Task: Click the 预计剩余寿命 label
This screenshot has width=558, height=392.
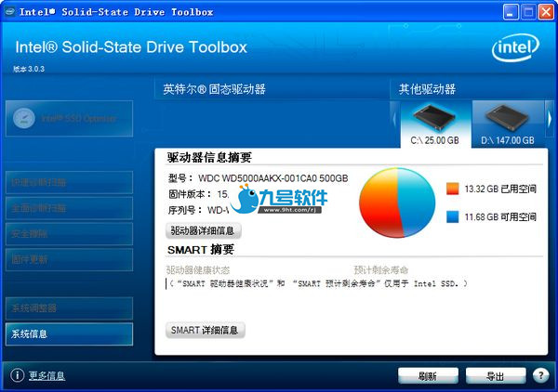Action: [x=380, y=270]
